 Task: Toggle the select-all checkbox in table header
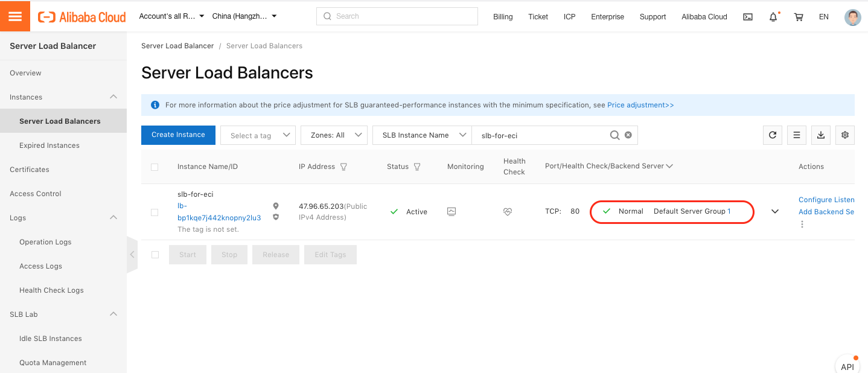click(x=155, y=167)
